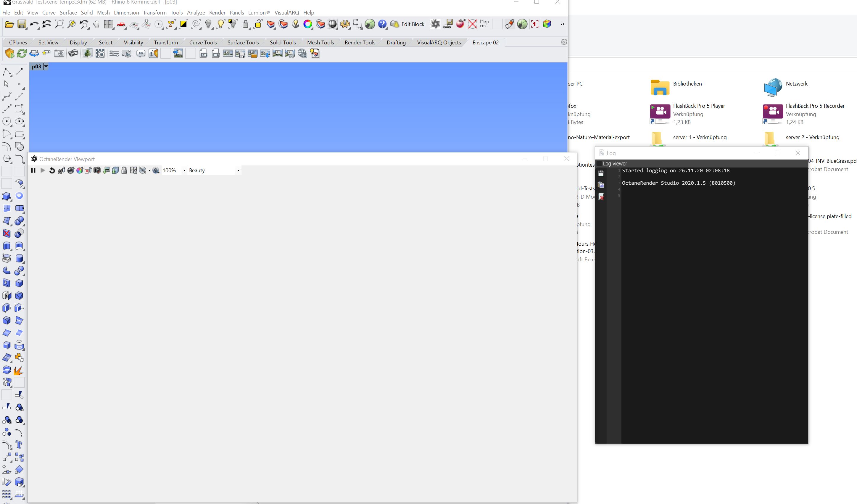
Task: Expand the Beauty render pass dropdown
Action: 238,170
